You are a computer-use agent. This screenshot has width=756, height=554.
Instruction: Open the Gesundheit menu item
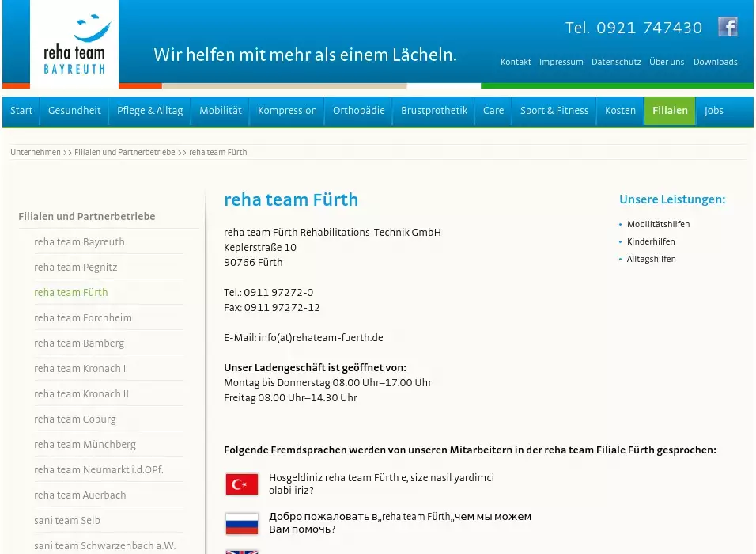[x=74, y=111]
